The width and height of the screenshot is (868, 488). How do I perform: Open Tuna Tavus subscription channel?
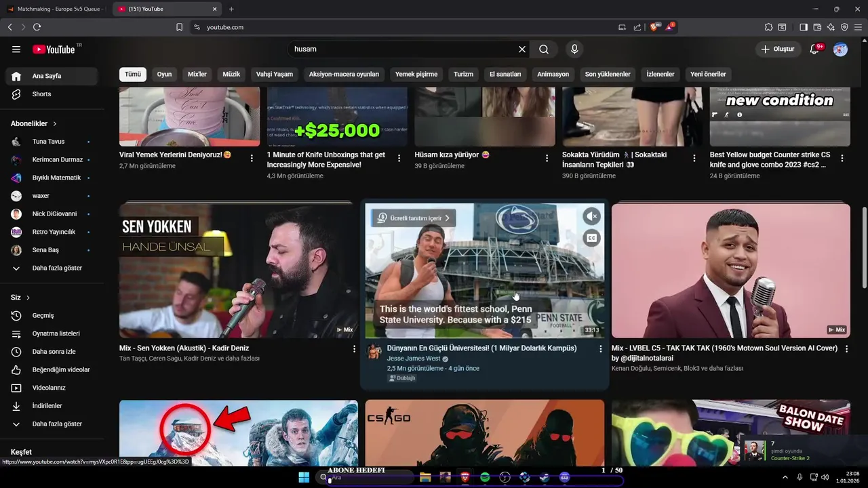tap(52, 142)
